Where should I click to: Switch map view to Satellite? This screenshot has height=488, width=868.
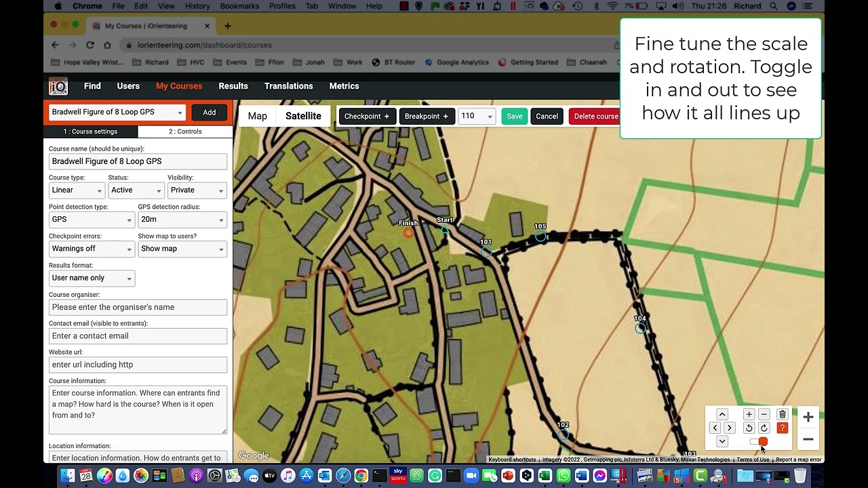(303, 116)
